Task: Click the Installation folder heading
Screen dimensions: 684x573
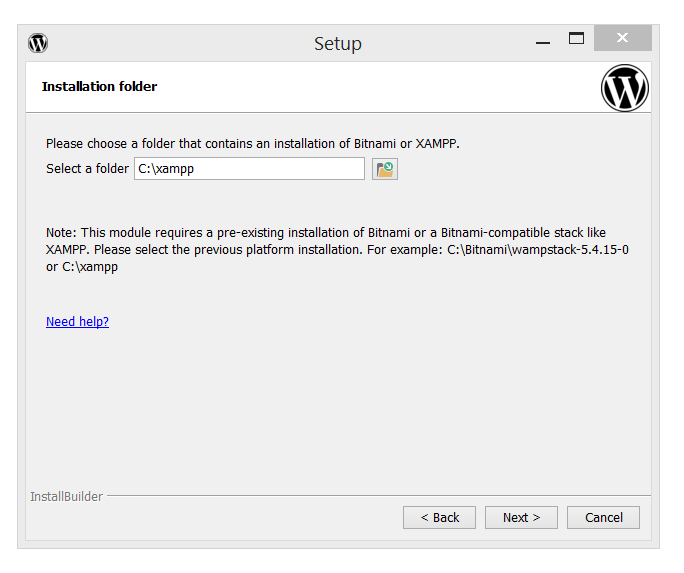Action: point(99,87)
